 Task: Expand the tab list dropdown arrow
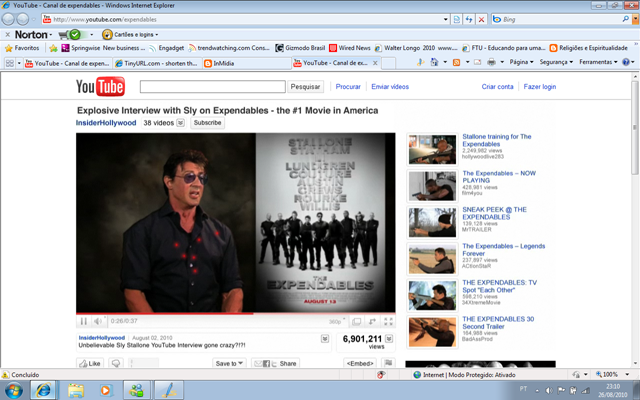click(x=19, y=63)
